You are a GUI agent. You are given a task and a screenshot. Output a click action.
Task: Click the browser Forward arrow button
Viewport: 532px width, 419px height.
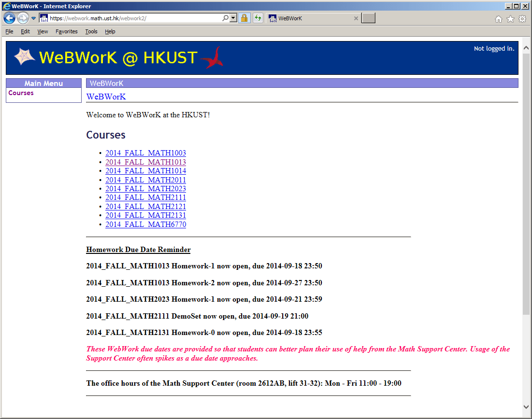(x=23, y=18)
